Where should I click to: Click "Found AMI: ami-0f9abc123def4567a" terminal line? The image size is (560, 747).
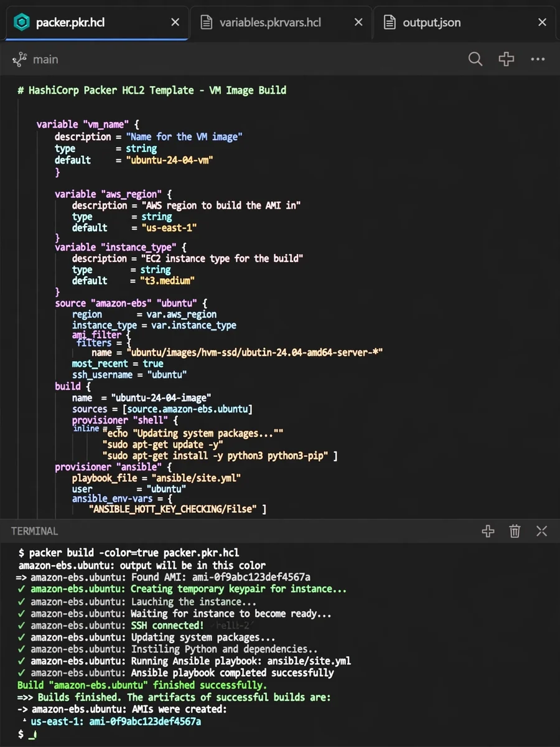click(163, 577)
